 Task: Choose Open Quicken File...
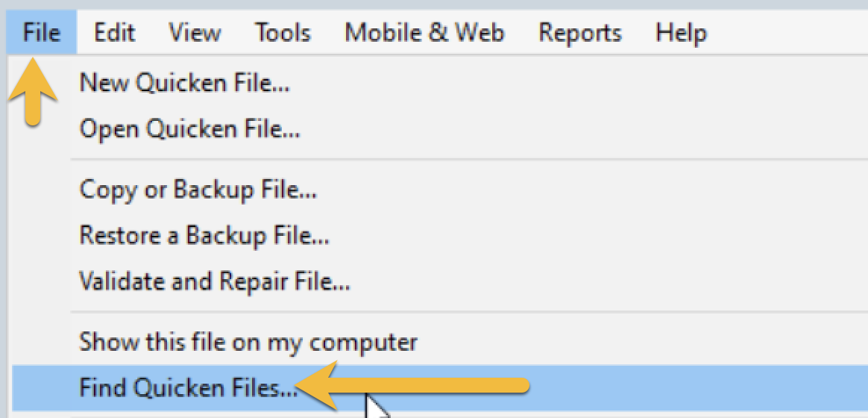(x=189, y=130)
